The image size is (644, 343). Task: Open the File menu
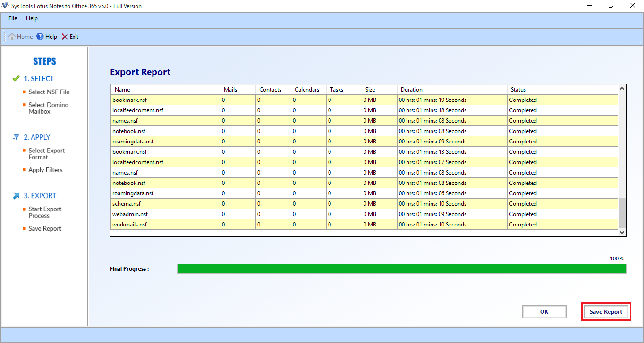click(x=12, y=18)
